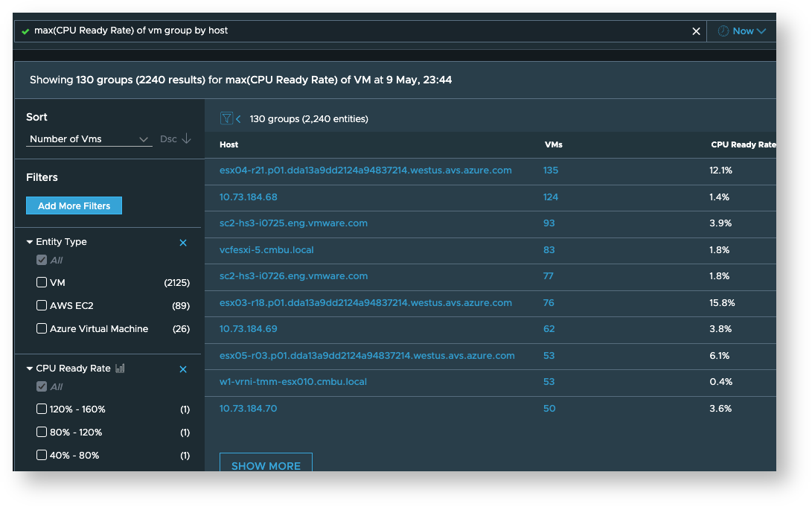This screenshot has height=507, width=812.
Task: Click the filter funnel icon
Action: pos(226,118)
